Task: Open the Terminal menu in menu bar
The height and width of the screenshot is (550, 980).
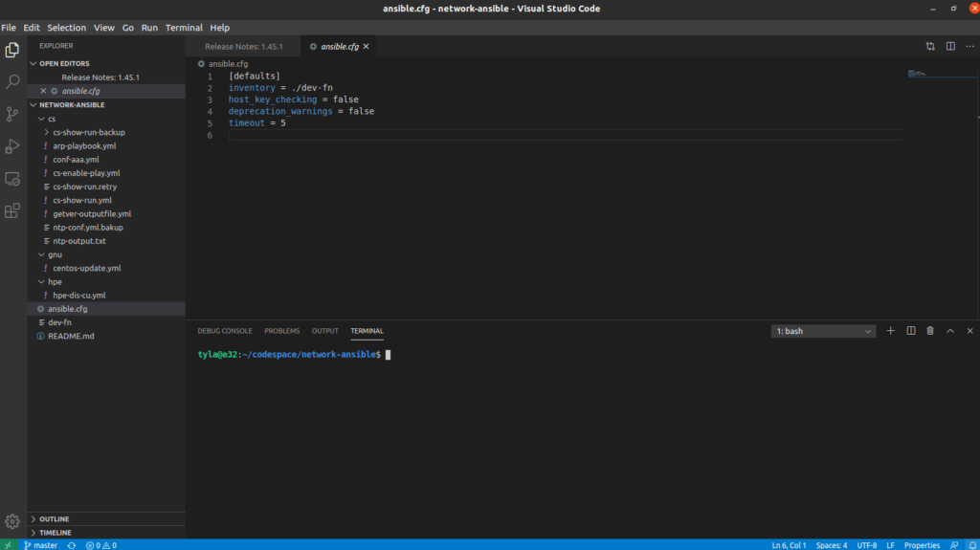Action: (x=184, y=28)
